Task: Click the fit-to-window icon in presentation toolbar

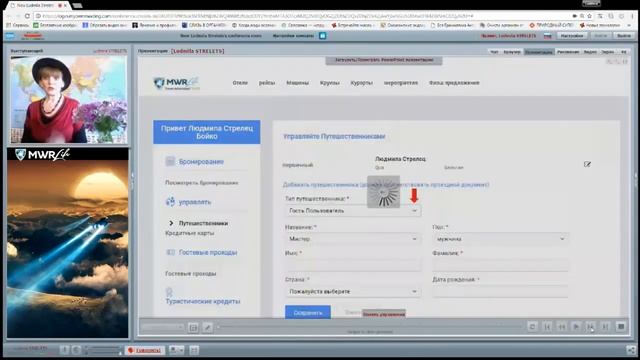Action: click(x=193, y=327)
